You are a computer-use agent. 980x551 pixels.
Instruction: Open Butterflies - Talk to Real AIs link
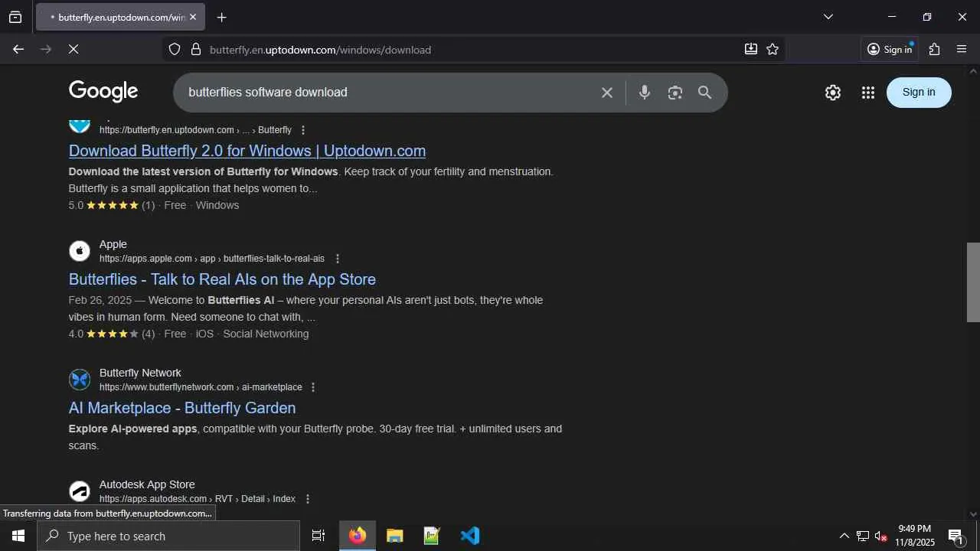point(222,279)
